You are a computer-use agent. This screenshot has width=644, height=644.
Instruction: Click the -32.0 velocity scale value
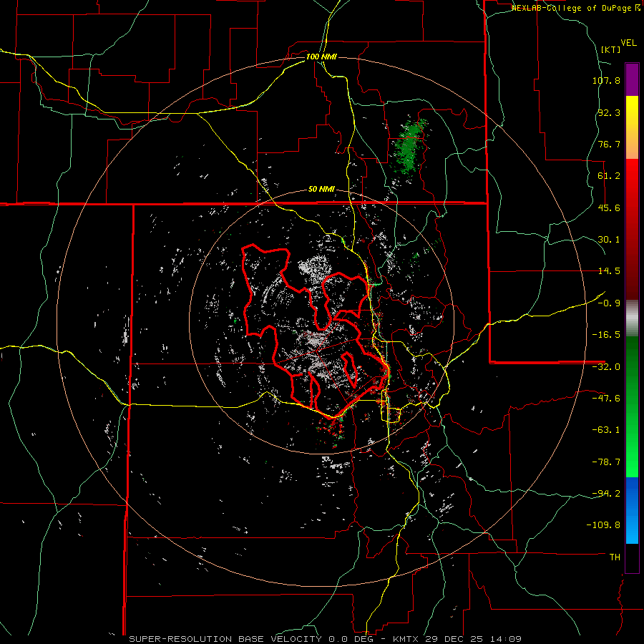coord(606,367)
